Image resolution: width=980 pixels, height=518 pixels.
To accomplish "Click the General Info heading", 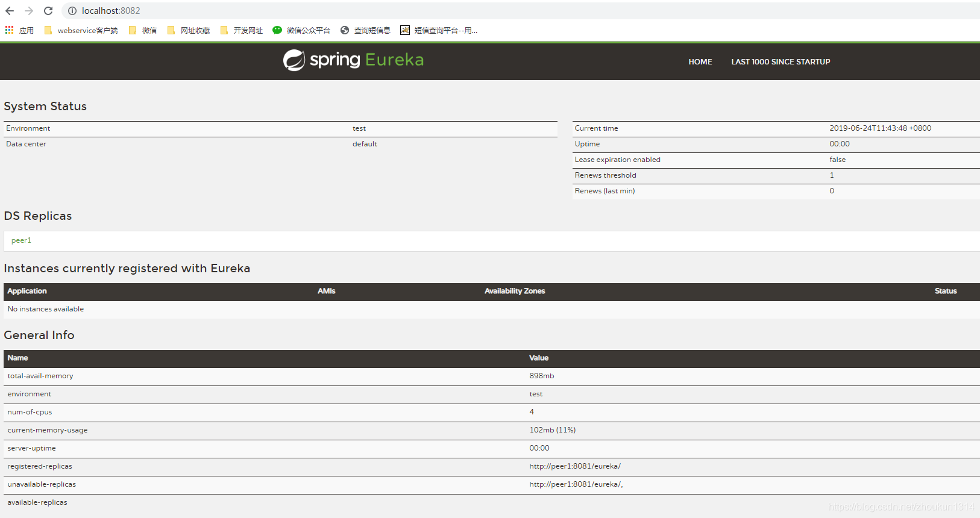I will click(x=39, y=335).
